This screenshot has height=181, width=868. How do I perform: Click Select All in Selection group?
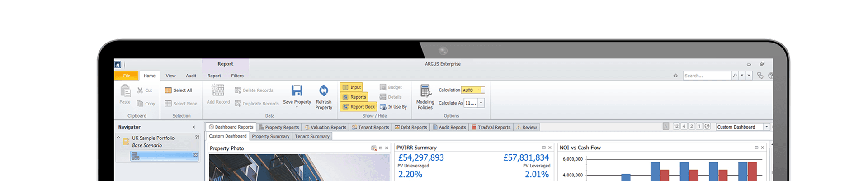tap(179, 90)
